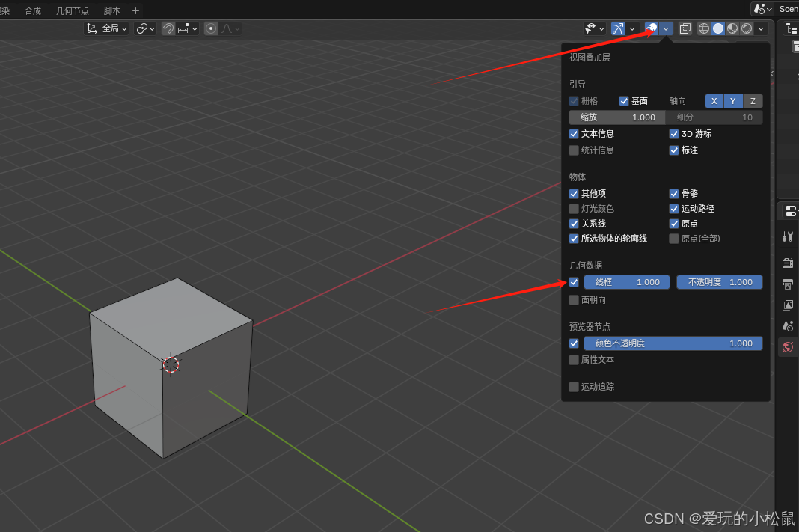
Task: Click the object visibility eye-and-cursor icon
Action: click(590, 28)
